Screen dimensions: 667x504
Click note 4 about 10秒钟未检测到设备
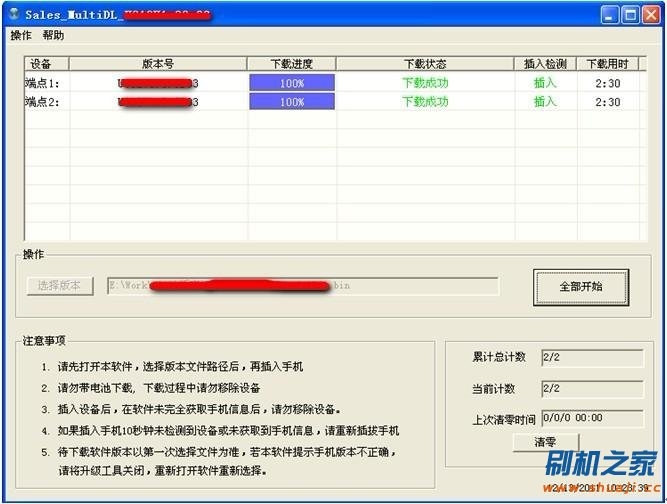[x=220, y=431]
